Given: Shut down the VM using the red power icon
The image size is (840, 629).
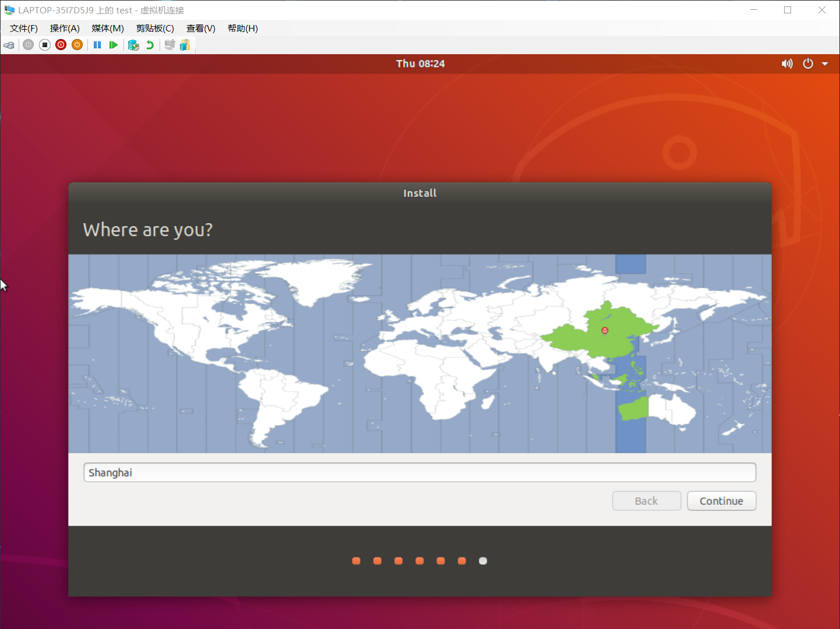Looking at the screenshot, I should (61, 45).
